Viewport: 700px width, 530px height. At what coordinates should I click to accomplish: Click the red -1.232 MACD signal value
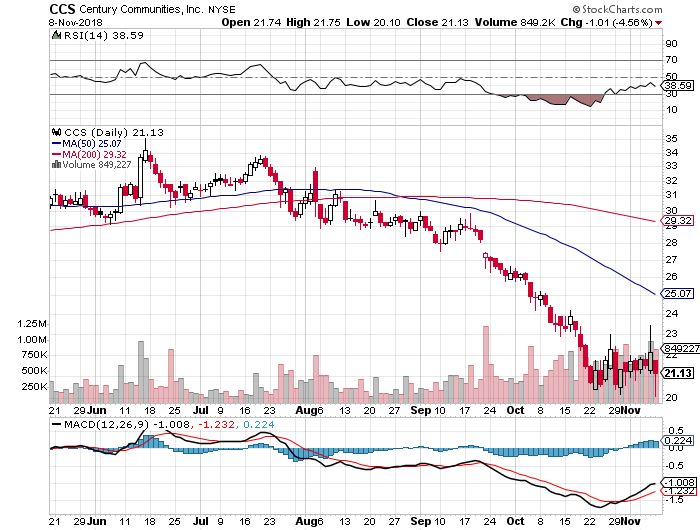coord(216,424)
